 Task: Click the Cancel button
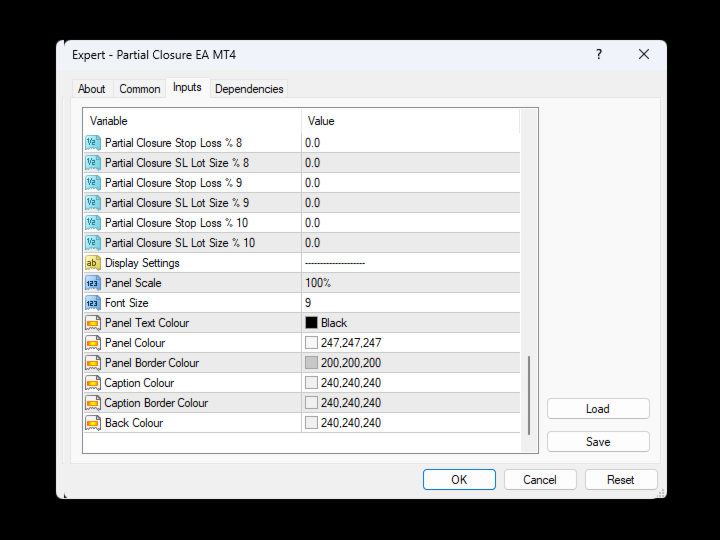tap(540, 479)
